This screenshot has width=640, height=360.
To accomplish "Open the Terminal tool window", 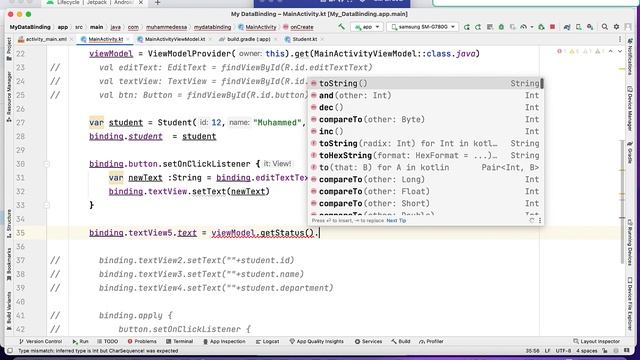I will click(x=180, y=341).
